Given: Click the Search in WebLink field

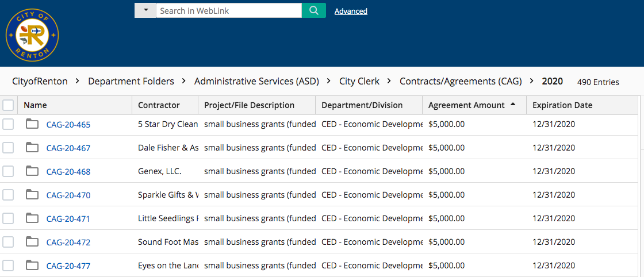Looking at the screenshot, I should click(x=228, y=10).
